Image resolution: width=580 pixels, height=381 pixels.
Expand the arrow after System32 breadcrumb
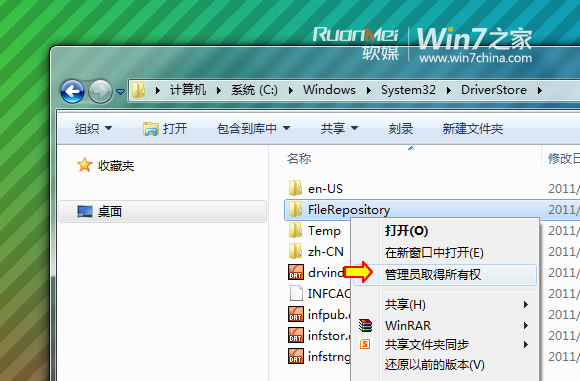(448, 90)
